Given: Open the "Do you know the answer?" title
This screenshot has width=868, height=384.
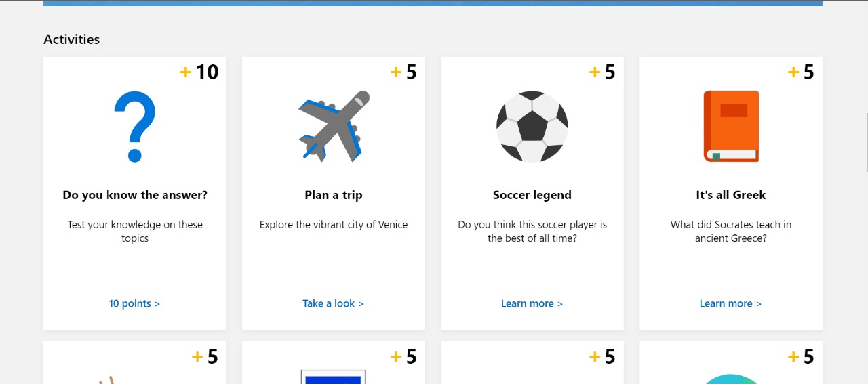Looking at the screenshot, I should pos(135,195).
